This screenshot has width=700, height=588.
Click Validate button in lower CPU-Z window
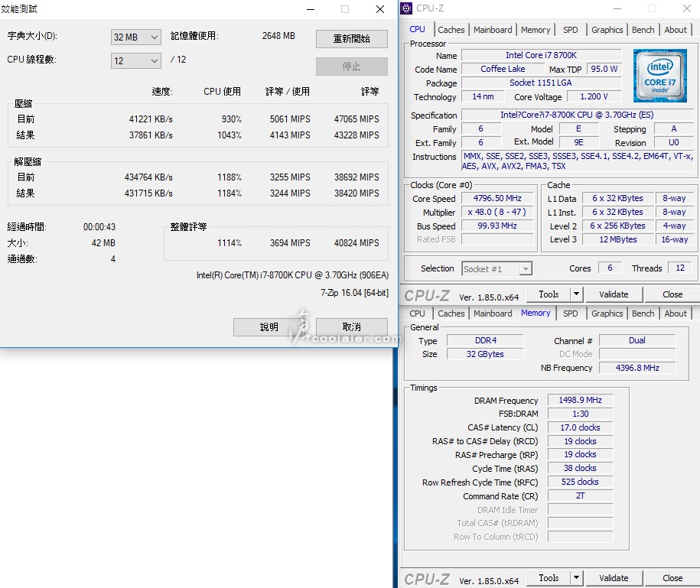[614, 578]
